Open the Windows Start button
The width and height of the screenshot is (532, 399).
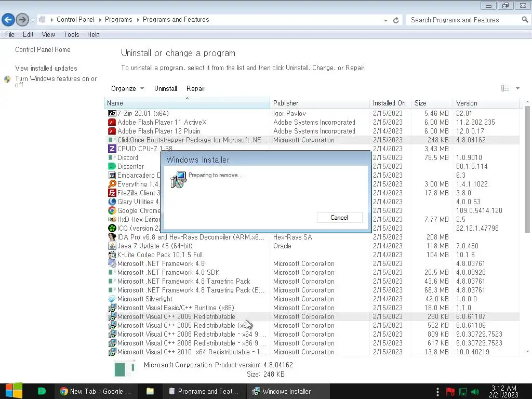point(14,391)
